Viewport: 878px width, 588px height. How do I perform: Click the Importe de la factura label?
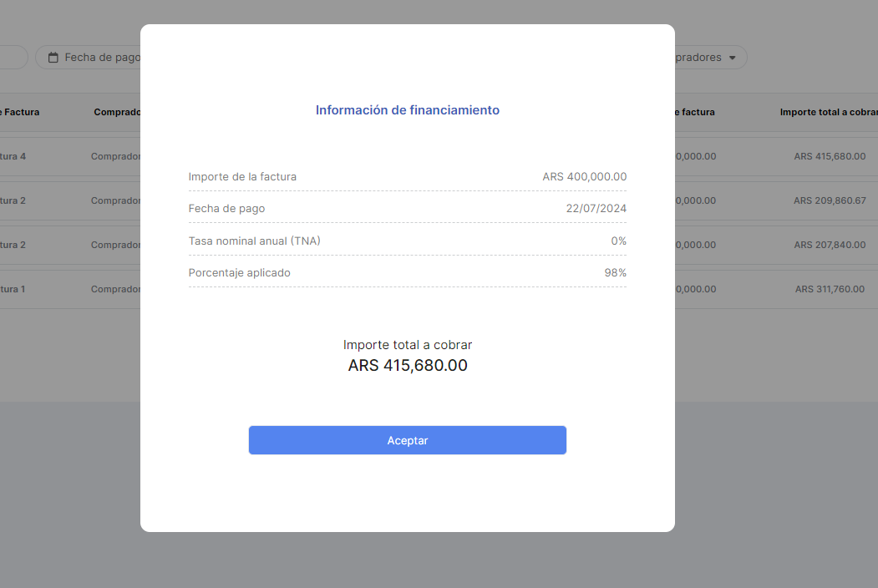(x=242, y=177)
